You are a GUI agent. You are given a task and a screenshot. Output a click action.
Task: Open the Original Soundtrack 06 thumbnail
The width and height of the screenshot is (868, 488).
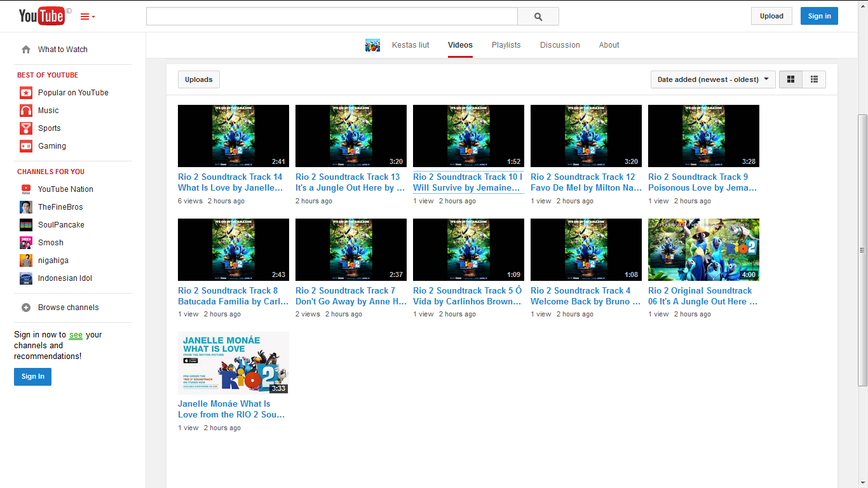pyautogui.click(x=703, y=250)
